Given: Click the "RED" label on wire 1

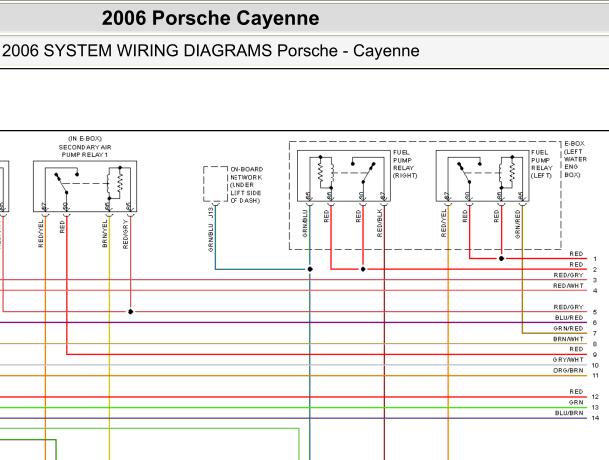Looking at the screenshot, I should click(576, 254).
